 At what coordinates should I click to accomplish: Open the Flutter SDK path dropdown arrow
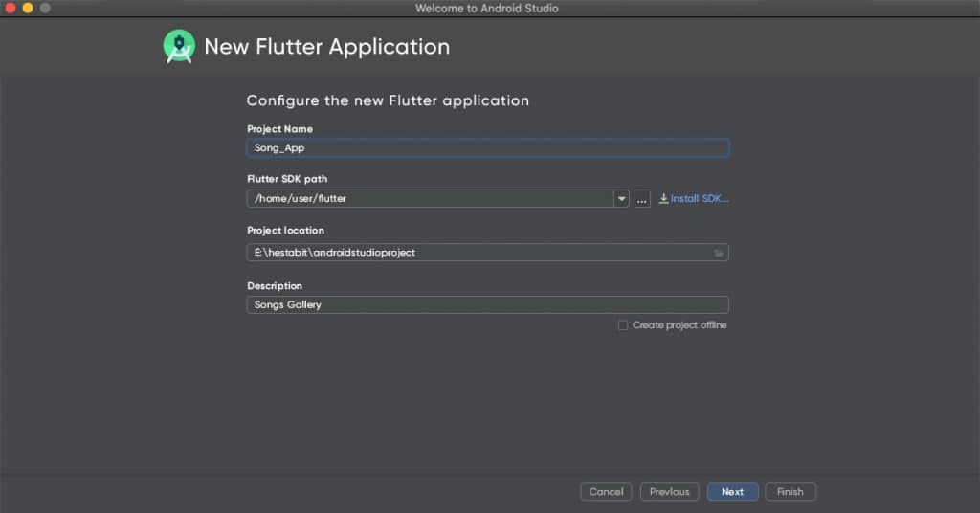click(x=621, y=199)
